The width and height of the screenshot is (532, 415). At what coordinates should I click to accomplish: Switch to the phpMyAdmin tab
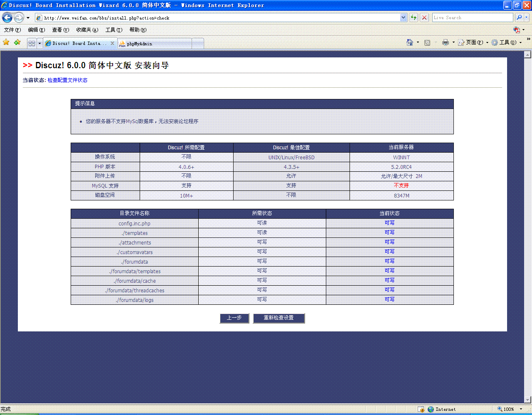click(x=155, y=43)
